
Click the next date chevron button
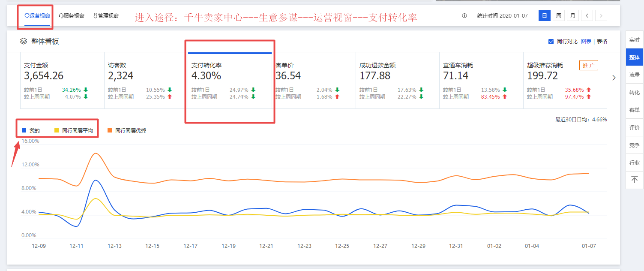[601, 16]
